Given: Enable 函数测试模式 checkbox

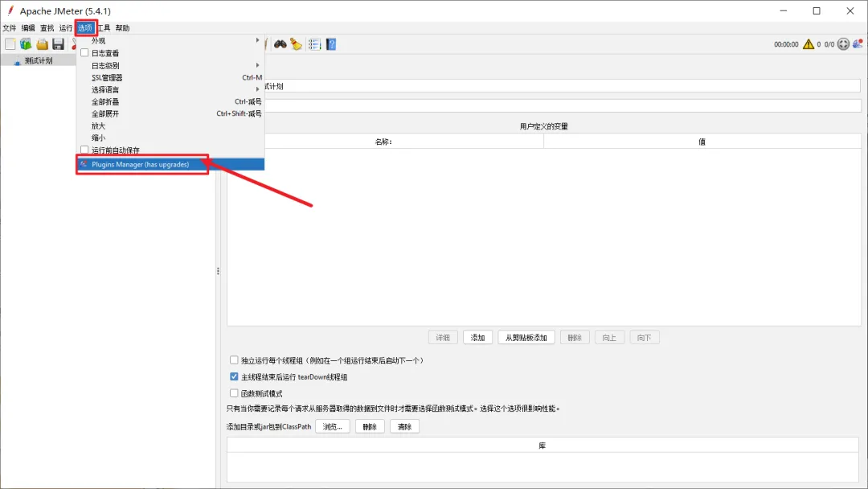Looking at the screenshot, I should pos(234,393).
